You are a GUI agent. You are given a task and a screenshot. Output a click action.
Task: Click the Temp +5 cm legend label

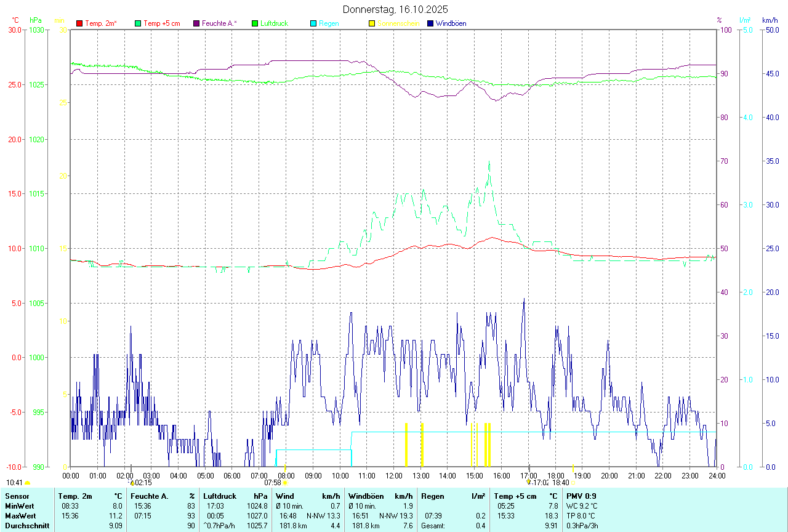tap(161, 23)
